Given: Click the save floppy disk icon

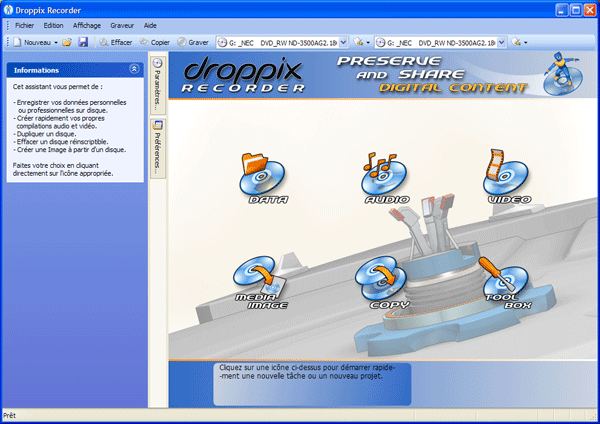Looking at the screenshot, I should [x=83, y=42].
